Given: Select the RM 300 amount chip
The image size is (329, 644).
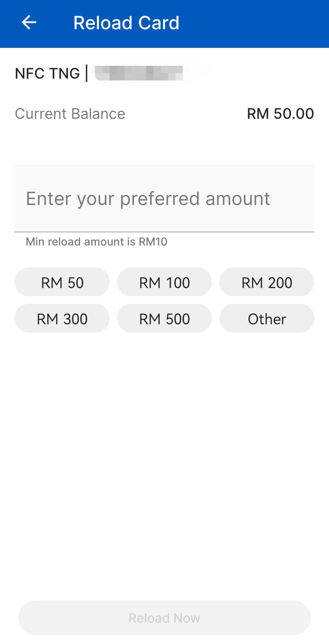Looking at the screenshot, I should coord(62,319).
